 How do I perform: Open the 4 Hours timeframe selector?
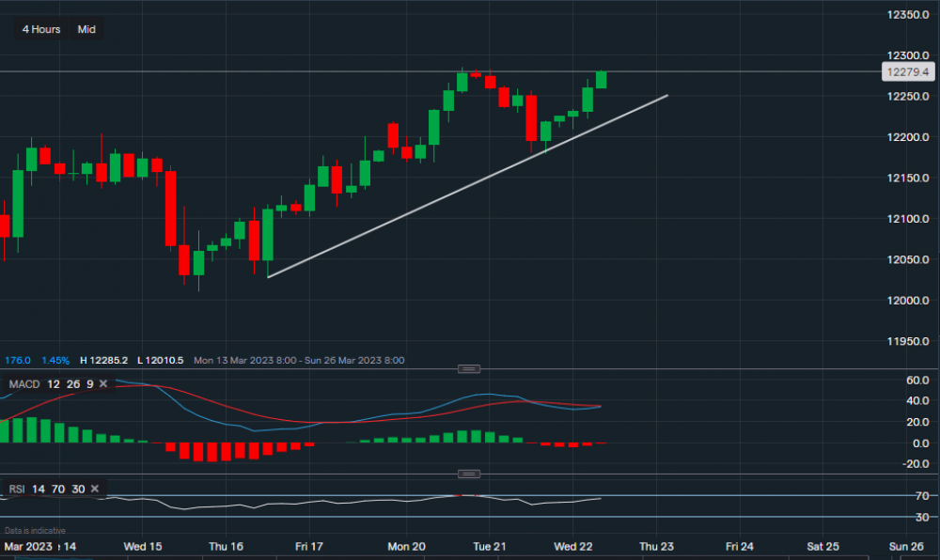[x=39, y=29]
